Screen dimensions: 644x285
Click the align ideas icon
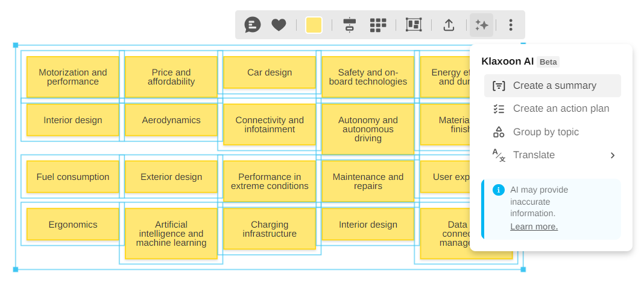point(349,25)
